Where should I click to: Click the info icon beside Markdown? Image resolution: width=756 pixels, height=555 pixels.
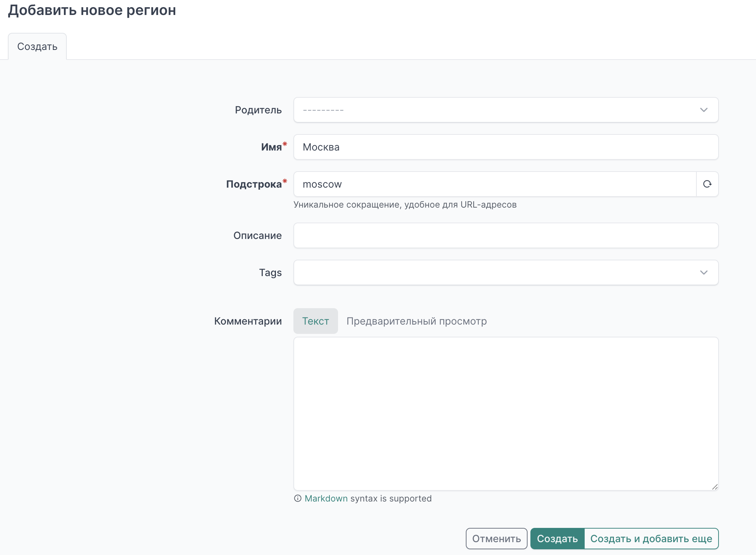pos(298,498)
